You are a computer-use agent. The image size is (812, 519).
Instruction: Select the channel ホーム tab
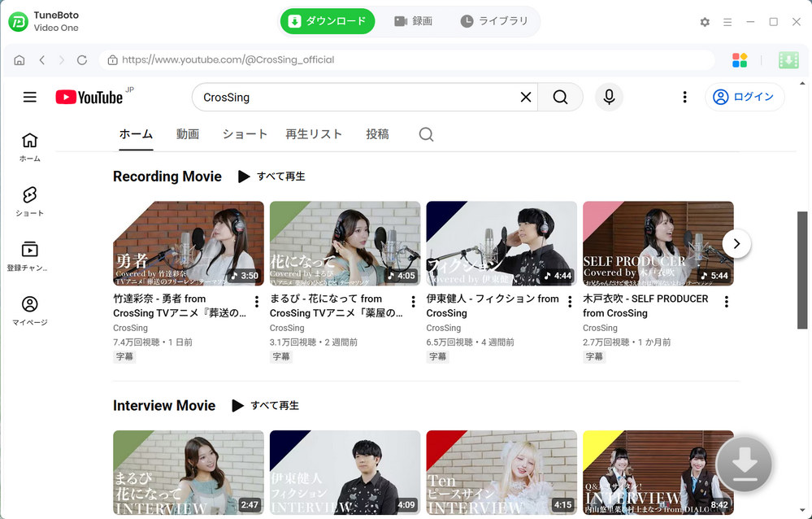(136, 134)
